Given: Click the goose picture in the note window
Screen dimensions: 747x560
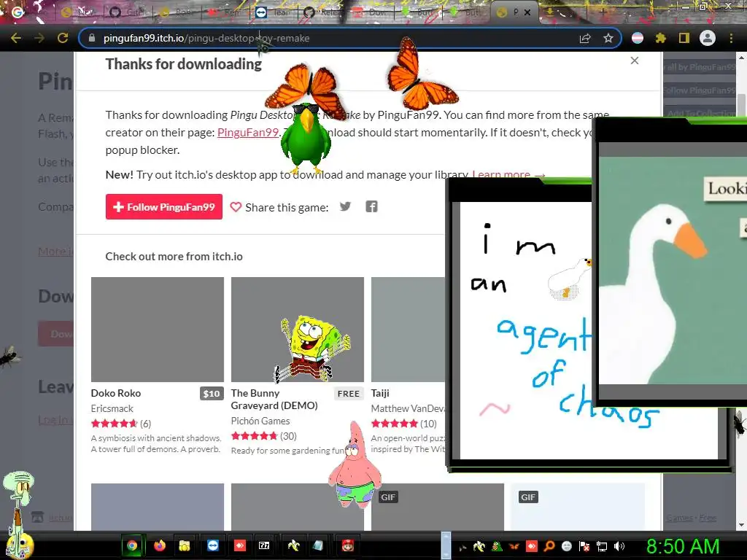Looking at the screenshot, I should [x=673, y=270].
